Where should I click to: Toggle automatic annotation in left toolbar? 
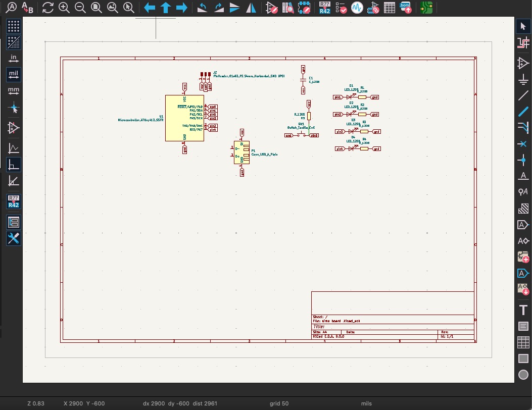[x=14, y=201]
